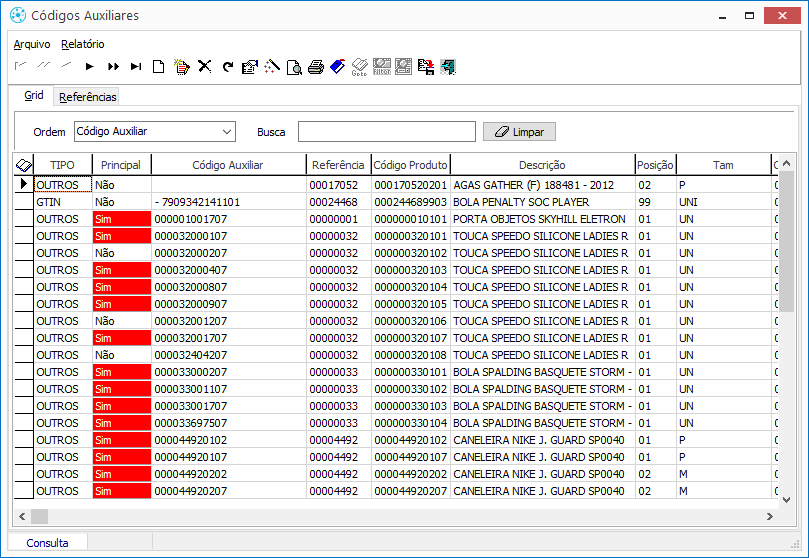Select the GTIN type cell
Viewport: 809px width, 558px height.
tap(63, 202)
